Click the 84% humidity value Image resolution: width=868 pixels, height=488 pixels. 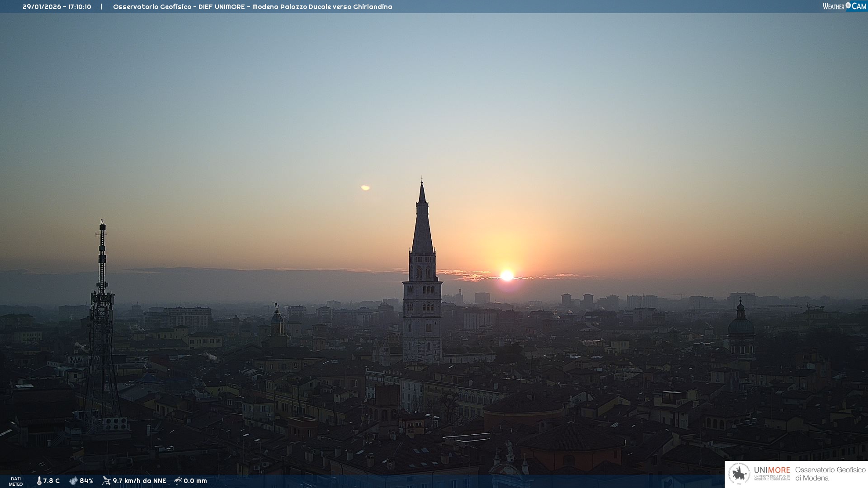86,481
